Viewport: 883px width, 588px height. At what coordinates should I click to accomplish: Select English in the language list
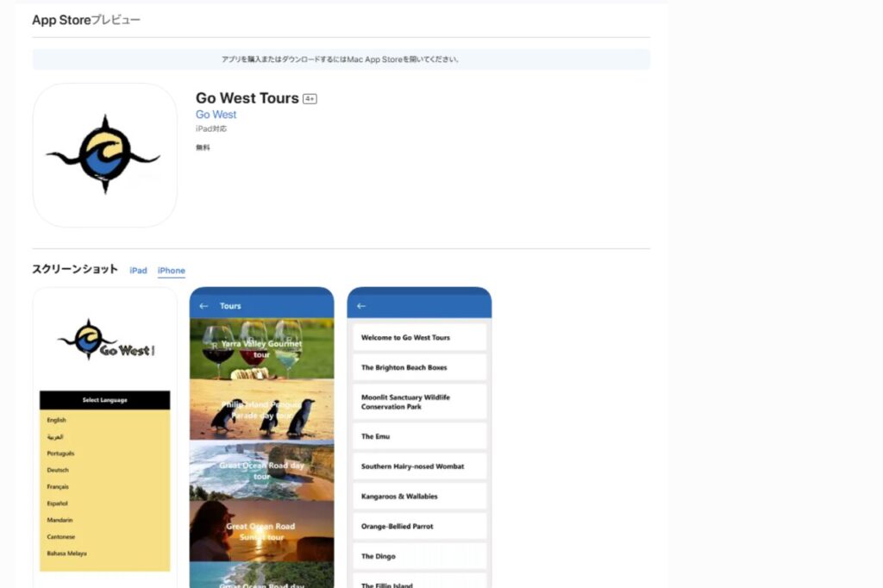point(56,420)
